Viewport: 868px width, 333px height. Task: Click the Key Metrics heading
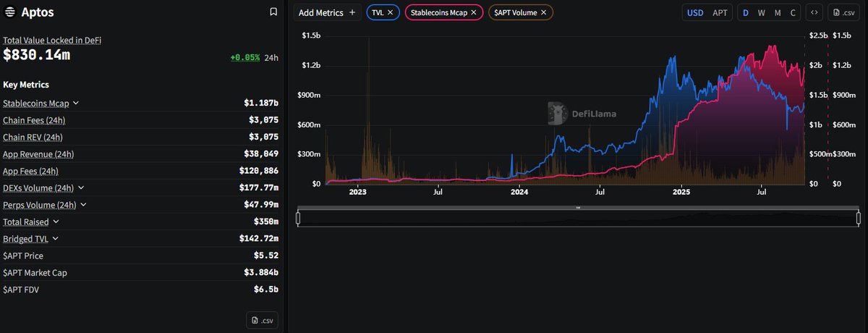26,85
